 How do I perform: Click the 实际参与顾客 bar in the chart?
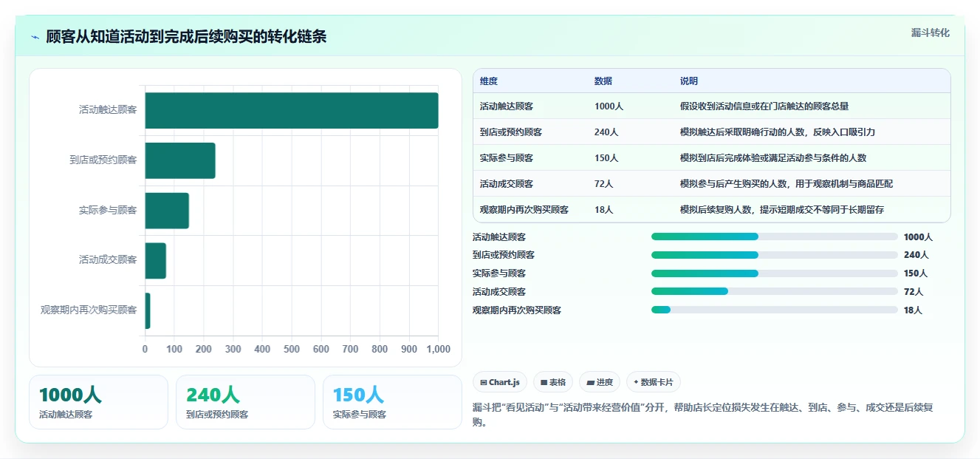point(167,211)
